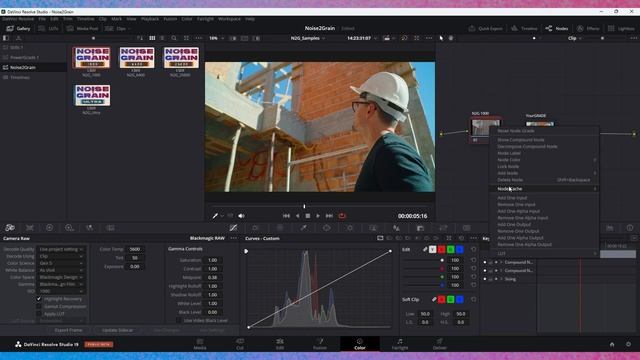Screen dimensions: 640x360
Task: Open the HDR color wheels palette icon
Action: click(69, 228)
